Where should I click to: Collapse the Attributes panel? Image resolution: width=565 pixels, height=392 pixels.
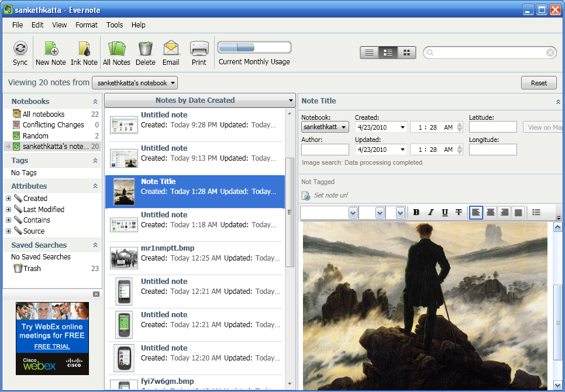(95, 186)
